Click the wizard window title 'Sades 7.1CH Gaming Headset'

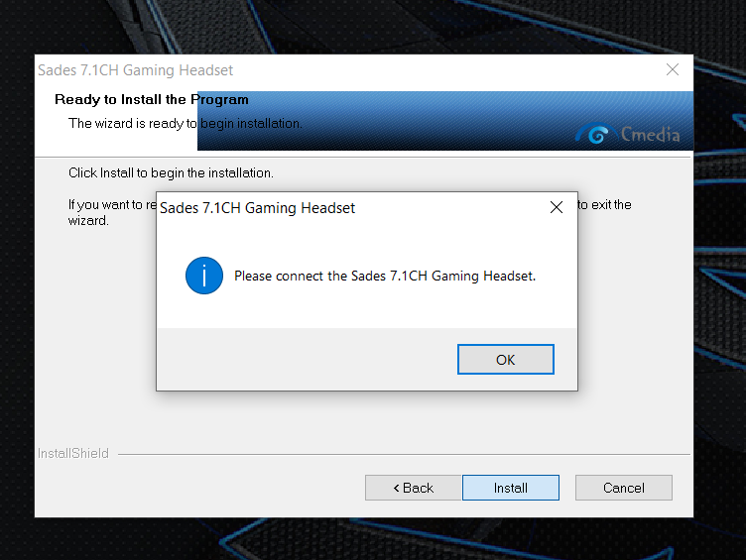click(136, 70)
